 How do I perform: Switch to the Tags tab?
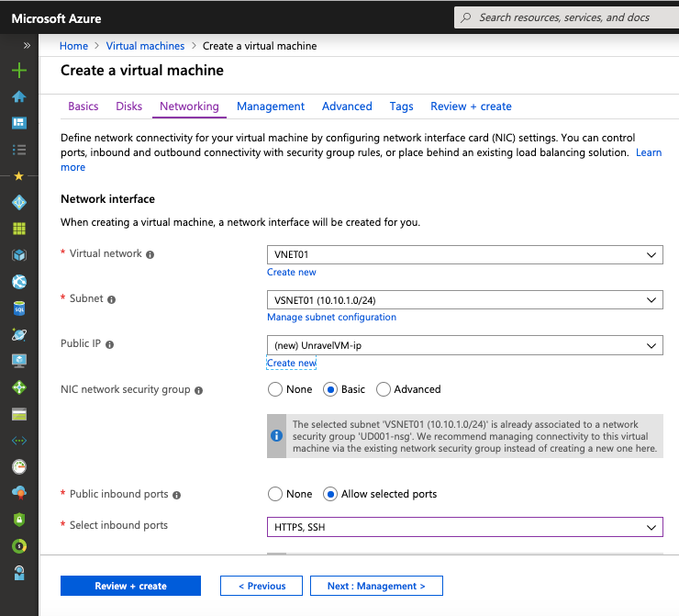401,106
